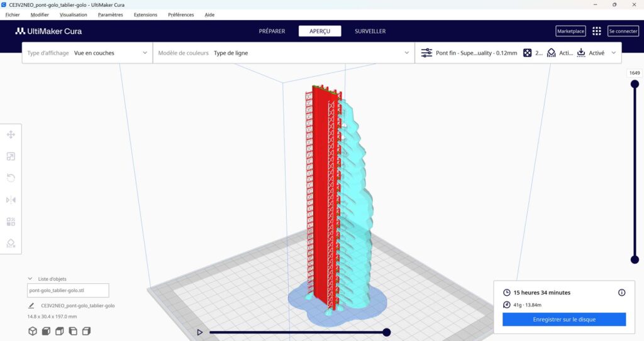Viewport: 644px width, 341px height.
Task: Switch to the 3D view cube icon
Action: point(33,331)
